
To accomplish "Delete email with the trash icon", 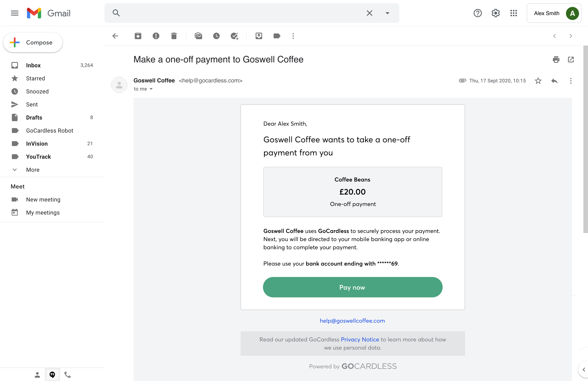I will [174, 36].
